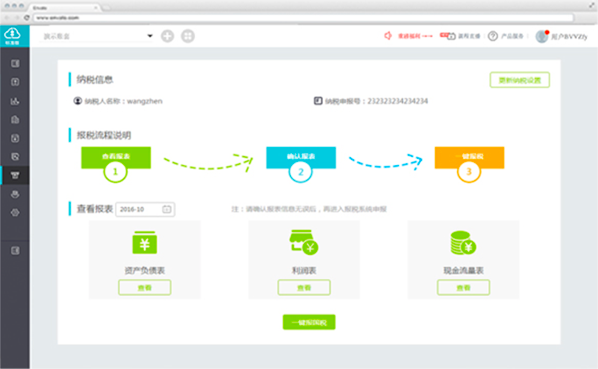Click the green one-click tax filing button
This screenshot has width=598, height=369.
tap(309, 322)
